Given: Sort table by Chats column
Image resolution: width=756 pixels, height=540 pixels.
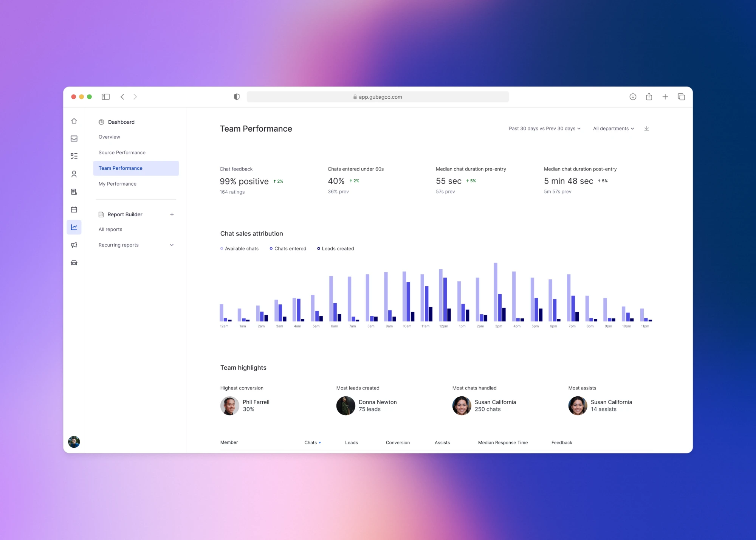Looking at the screenshot, I should tap(313, 442).
